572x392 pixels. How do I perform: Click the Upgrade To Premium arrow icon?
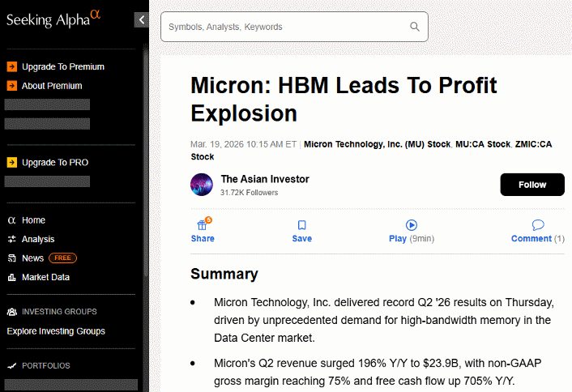11,67
